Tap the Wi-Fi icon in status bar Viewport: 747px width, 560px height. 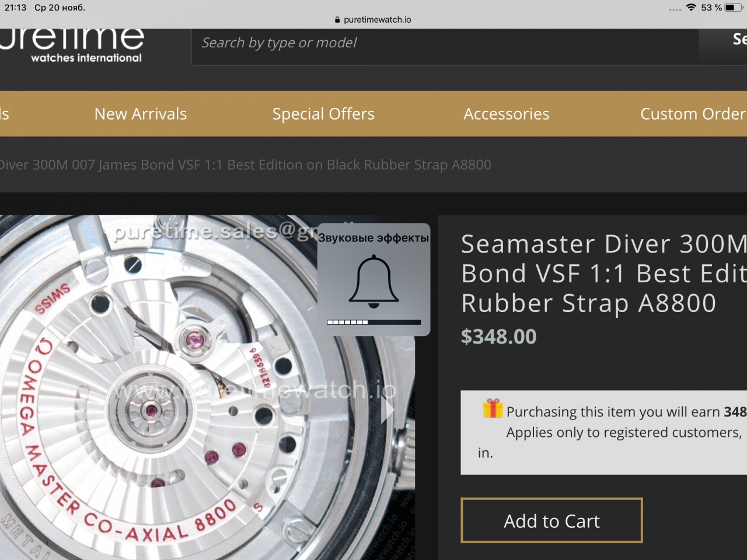691,8
